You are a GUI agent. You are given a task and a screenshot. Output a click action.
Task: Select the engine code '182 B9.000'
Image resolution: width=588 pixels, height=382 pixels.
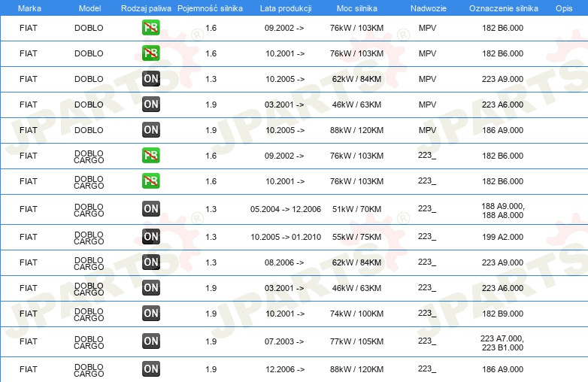[x=502, y=314]
